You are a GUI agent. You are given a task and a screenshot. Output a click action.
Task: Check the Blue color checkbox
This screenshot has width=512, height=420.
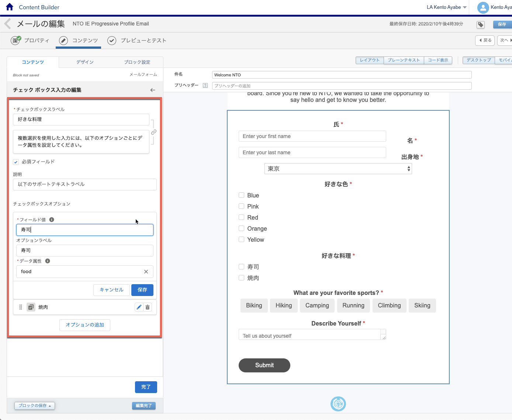tap(242, 195)
